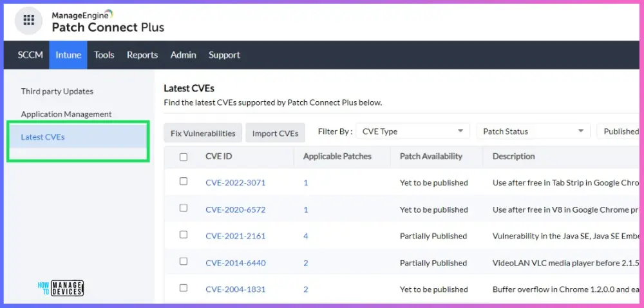Viewport: 644px width, 308px height.
Task: Expand the Patch Status filter dropdown
Action: point(533,131)
